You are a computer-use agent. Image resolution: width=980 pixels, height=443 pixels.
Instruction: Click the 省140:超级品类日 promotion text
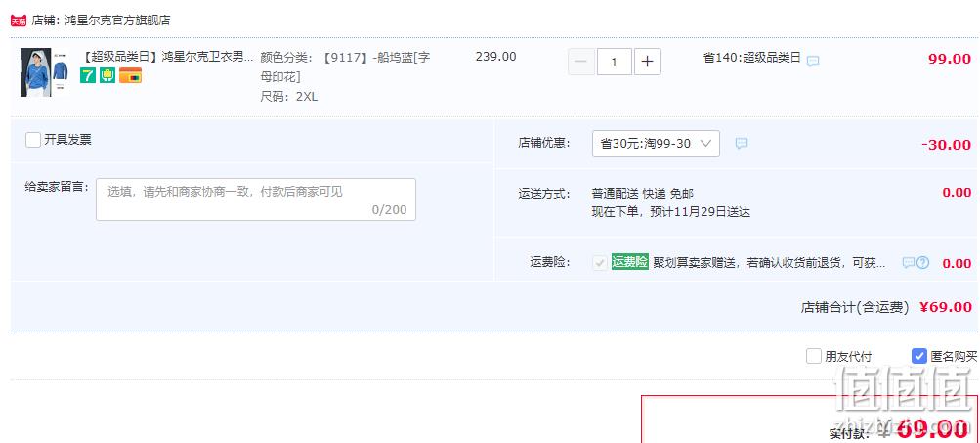coord(752,58)
